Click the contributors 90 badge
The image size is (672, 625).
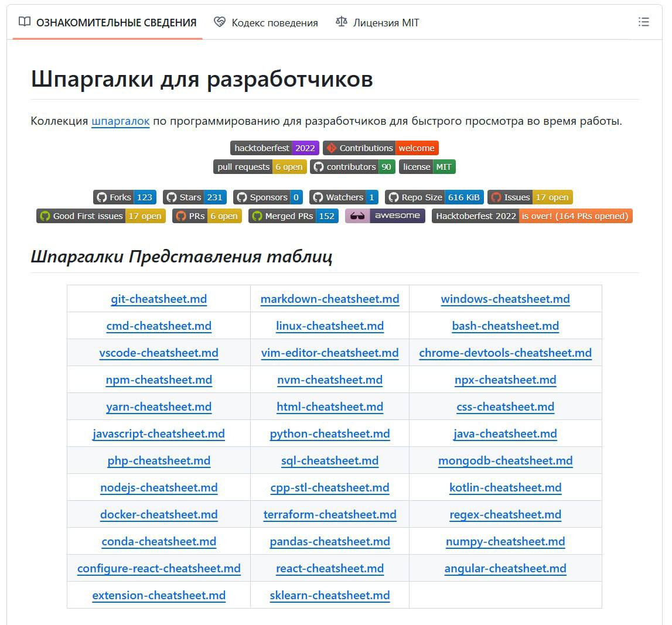[x=353, y=167]
